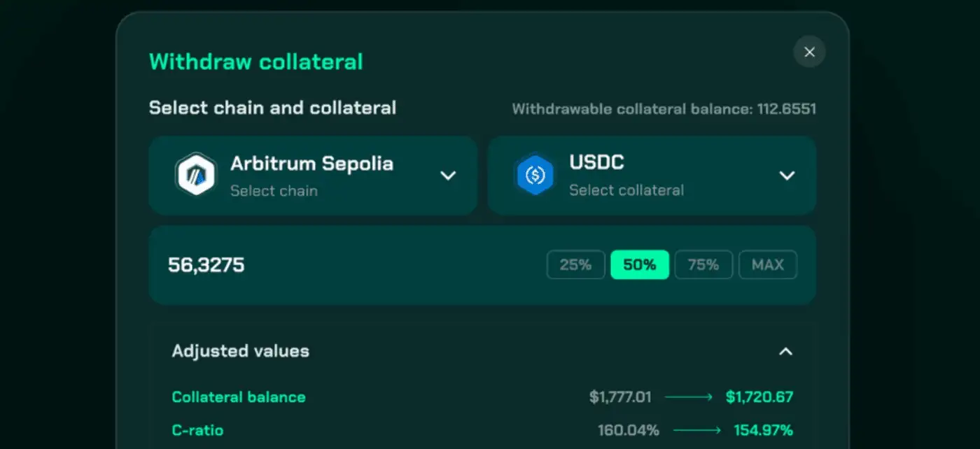Click the Adjusted values heading
Image resolution: width=980 pixels, height=449 pixels.
pyautogui.click(x=241, y=351)
